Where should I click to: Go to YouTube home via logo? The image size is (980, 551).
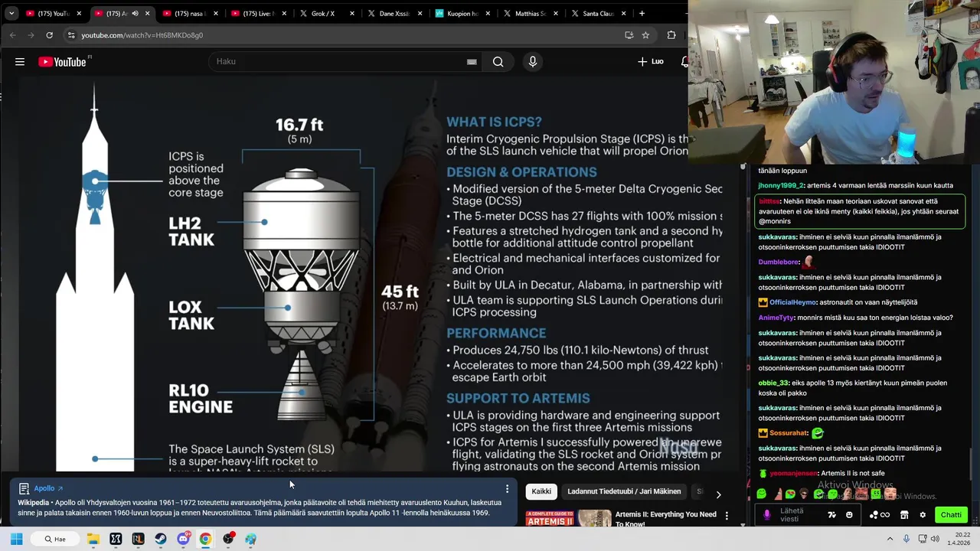(x=63, y=62)
